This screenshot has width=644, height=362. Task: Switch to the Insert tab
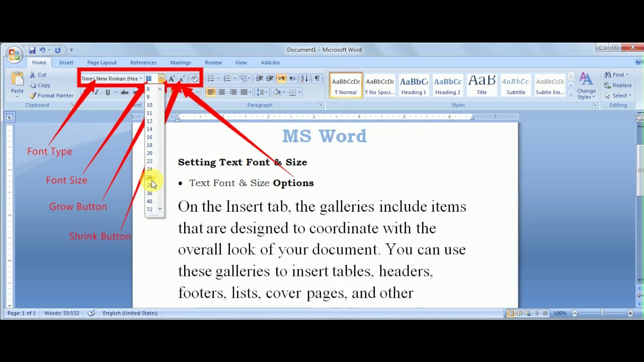(x=66, y=62)
